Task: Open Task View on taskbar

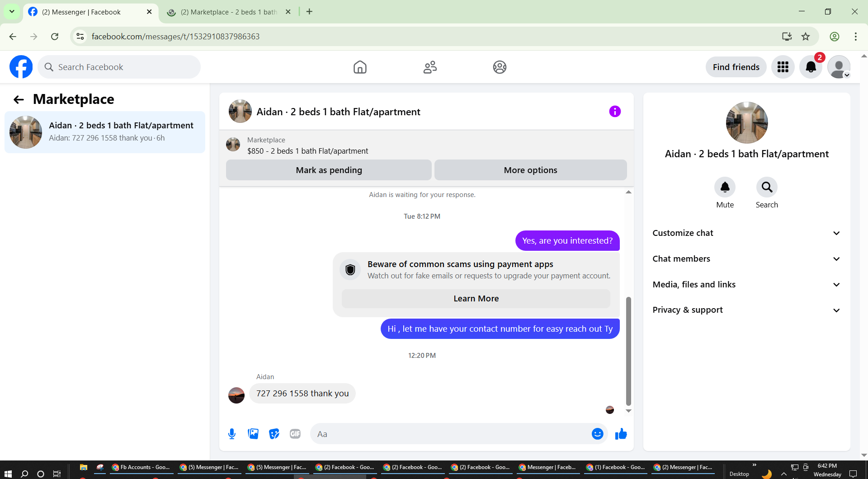Action: pyautogui.click(x=57, y=474)
